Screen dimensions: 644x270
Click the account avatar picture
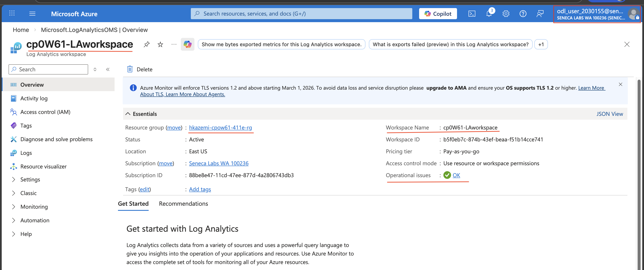point(634,14)
